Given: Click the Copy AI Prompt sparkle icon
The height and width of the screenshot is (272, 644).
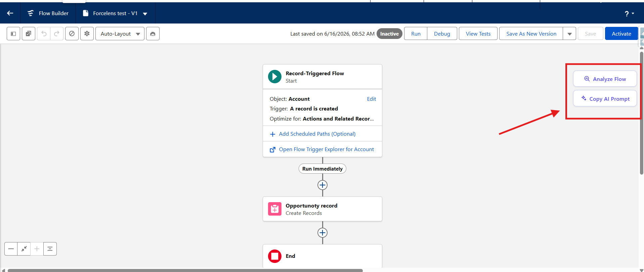Looking at the screenshot, I should coord(584,98).
